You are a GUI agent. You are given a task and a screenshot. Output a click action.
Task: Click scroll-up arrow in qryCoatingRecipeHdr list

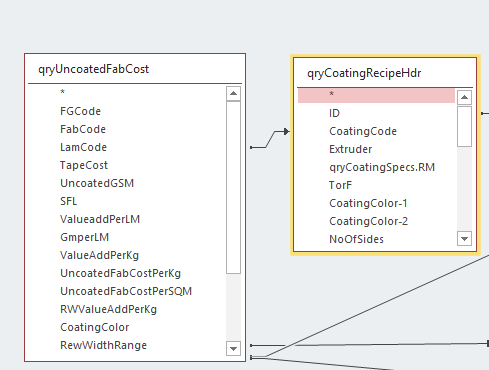pyautogui.click(x=464, y=98)
